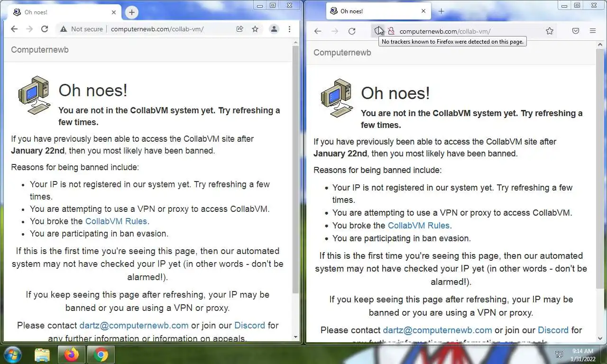Click dartz@computernewb.com email in Firefox window
607x364 pixels.
click(437, 330)
